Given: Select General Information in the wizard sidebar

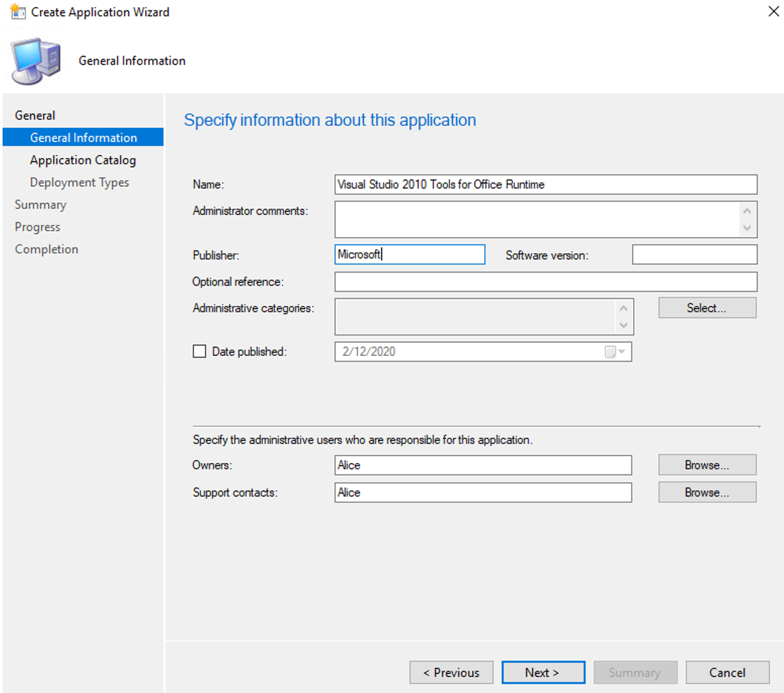Looking at the screenshot, I should point(83,137).
